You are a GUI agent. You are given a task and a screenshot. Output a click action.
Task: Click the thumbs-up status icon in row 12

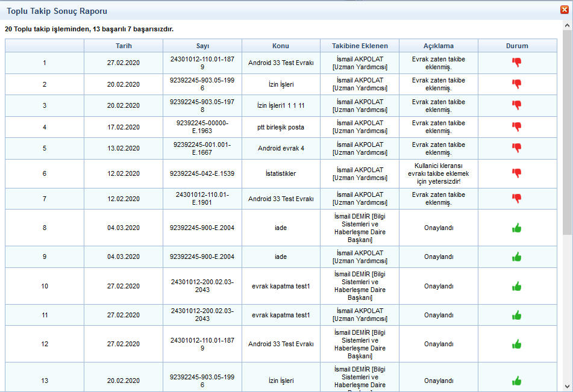tap(516, 344)
